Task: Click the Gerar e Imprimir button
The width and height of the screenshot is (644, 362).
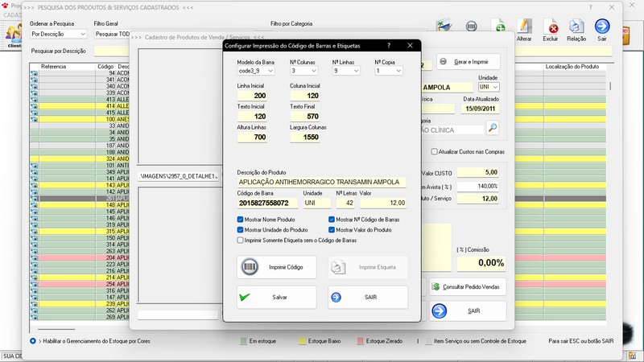Action: 468,62
